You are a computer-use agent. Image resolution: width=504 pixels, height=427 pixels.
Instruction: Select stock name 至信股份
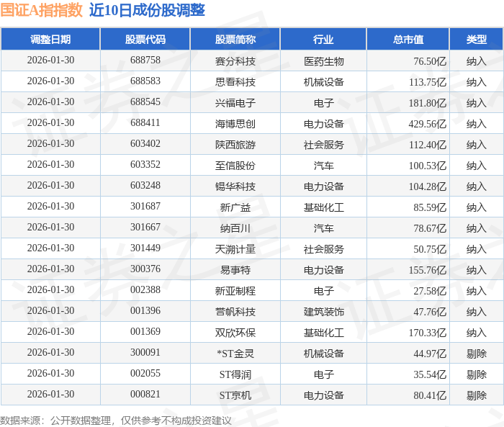pyautogui.click(x=235, y=166)
